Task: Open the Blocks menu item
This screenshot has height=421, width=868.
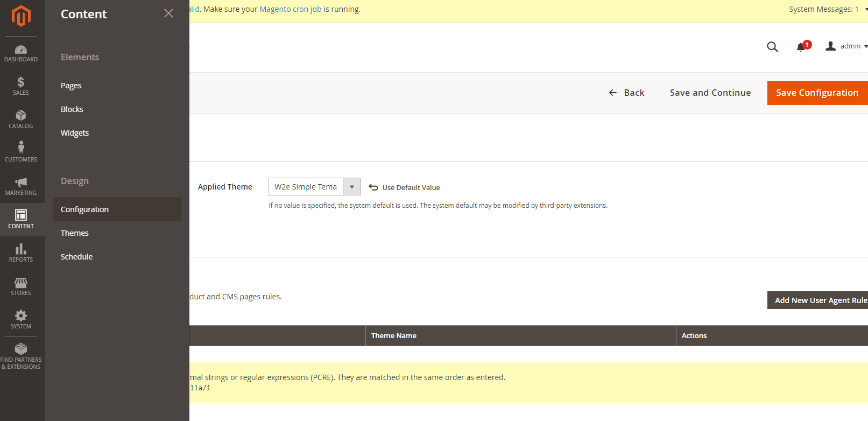Action: coord(72,109)
